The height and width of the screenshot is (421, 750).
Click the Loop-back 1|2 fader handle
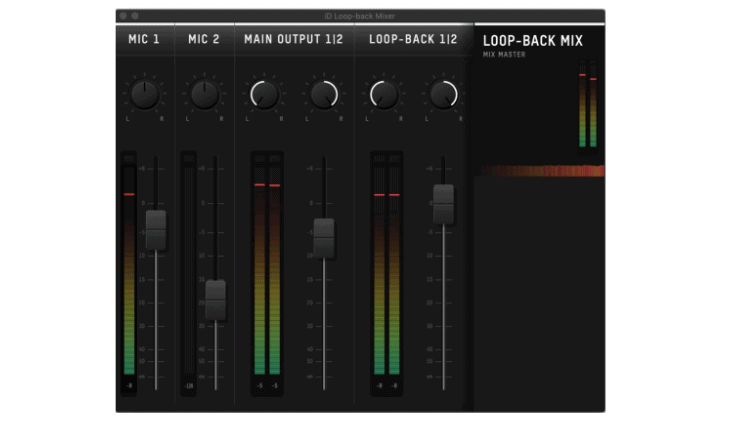tap(443, 204)
